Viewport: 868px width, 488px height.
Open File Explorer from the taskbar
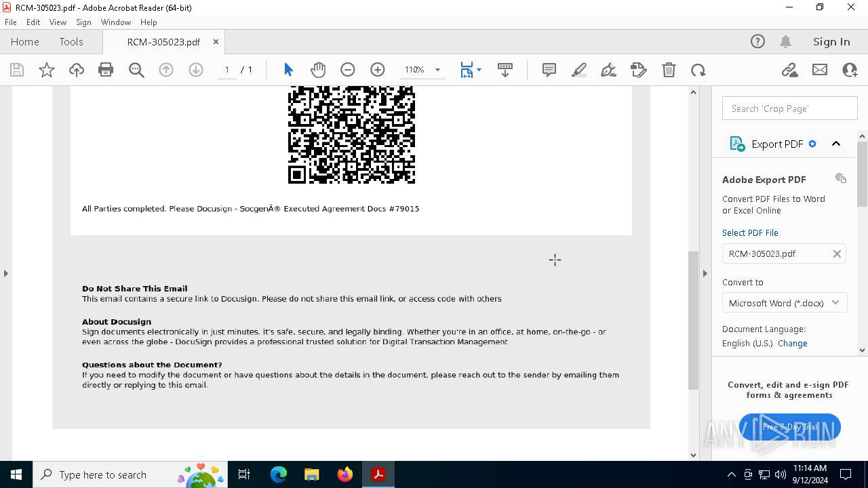[312, 474]
